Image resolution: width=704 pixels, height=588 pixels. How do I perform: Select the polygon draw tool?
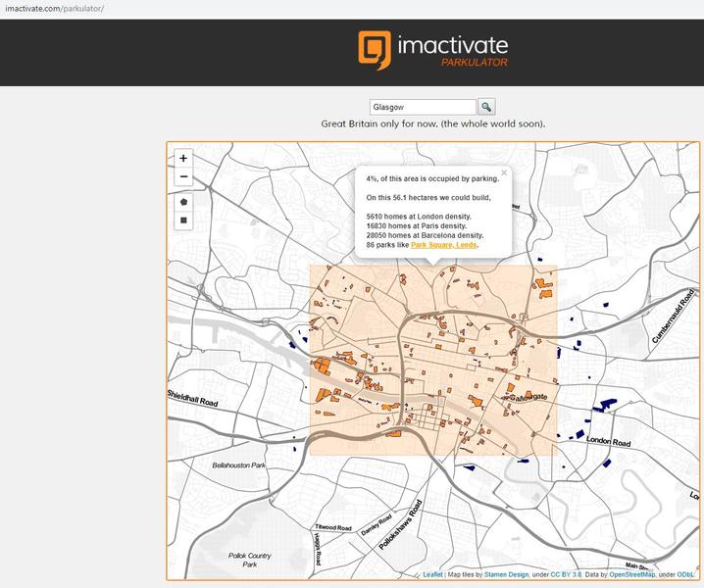(x=183, y=201)
